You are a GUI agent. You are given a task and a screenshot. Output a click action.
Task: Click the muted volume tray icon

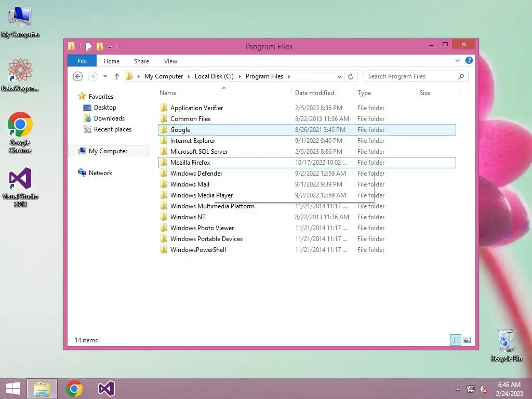tap(483, 389)
